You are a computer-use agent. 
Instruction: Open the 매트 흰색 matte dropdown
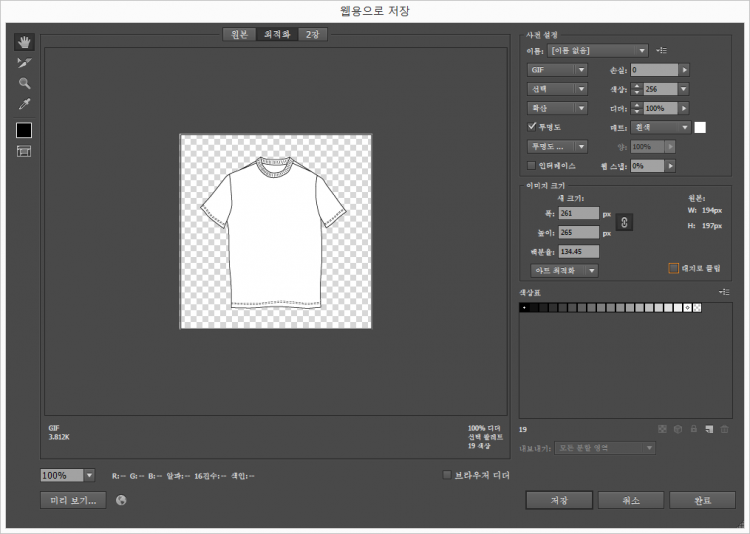pyautogui.click(x=661, y=127)
